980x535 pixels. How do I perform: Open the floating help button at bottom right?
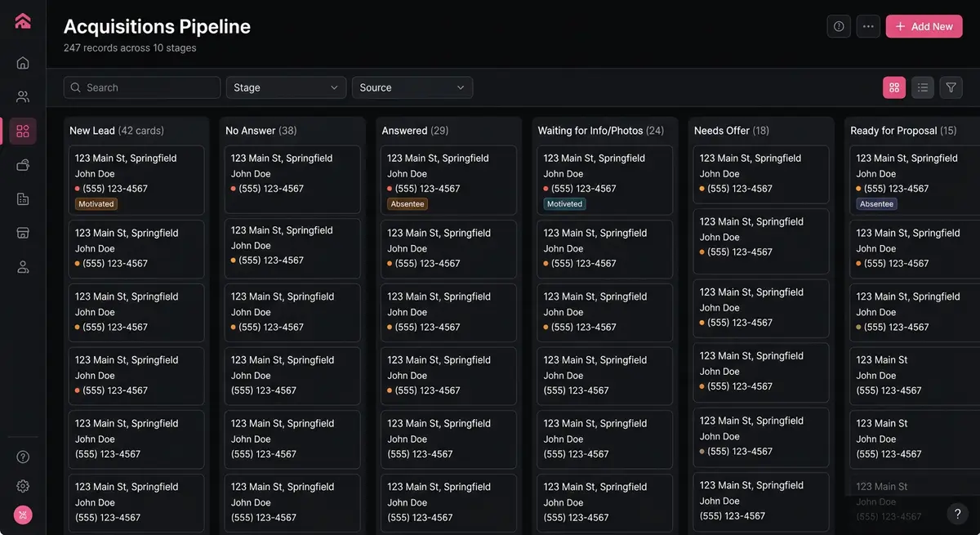click(957, 513)
